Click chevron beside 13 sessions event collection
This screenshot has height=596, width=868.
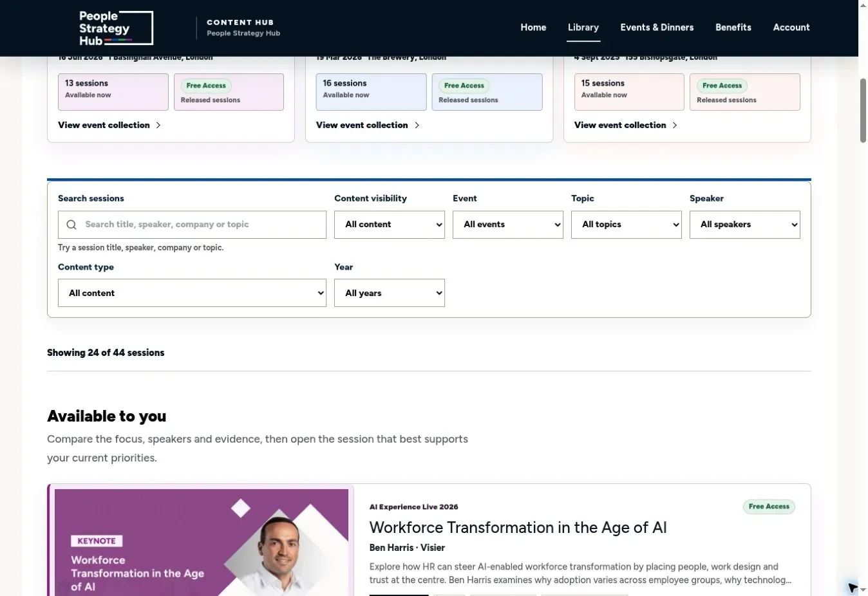click(158, 125)
